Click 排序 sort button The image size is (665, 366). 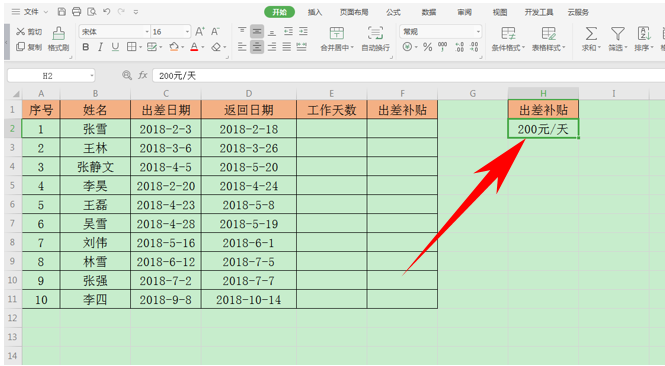pyautogui.click(x=644, y=39)
